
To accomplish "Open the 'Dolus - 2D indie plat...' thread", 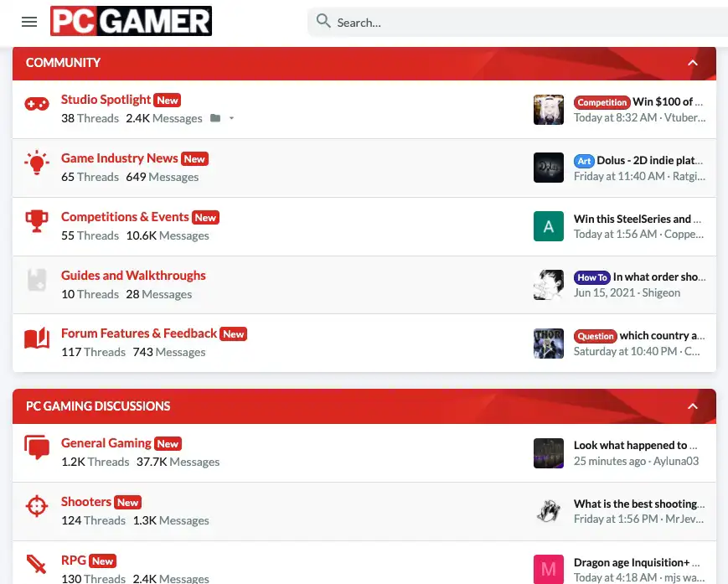I will coord(649,160).
